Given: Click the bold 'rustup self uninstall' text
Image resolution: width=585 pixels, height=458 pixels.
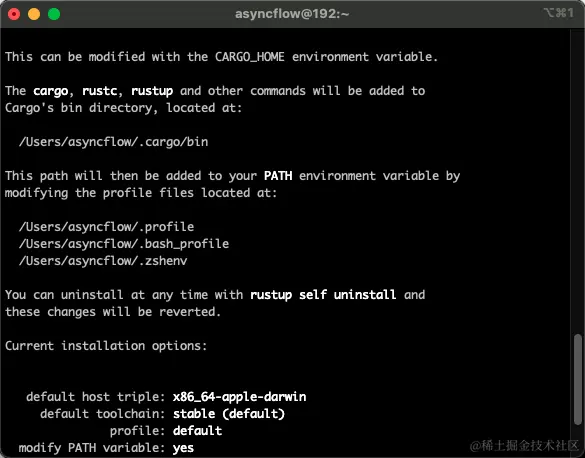Looking at the screenshot, I should click(323, 295).
